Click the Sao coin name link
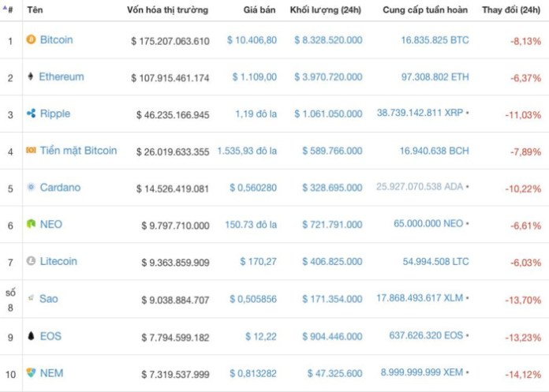The height and width of the screenshot is (392, 549). [49, 299]
